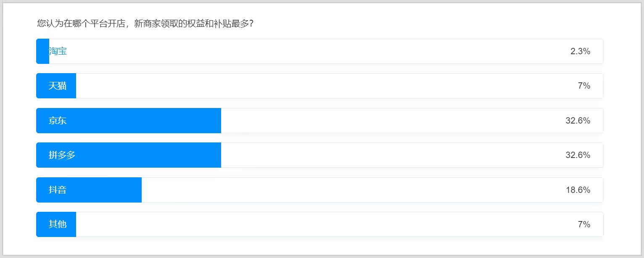644x258 pixels.
Task: Click the 2.3% percentage for 淘宝
Action: (580, 51)
